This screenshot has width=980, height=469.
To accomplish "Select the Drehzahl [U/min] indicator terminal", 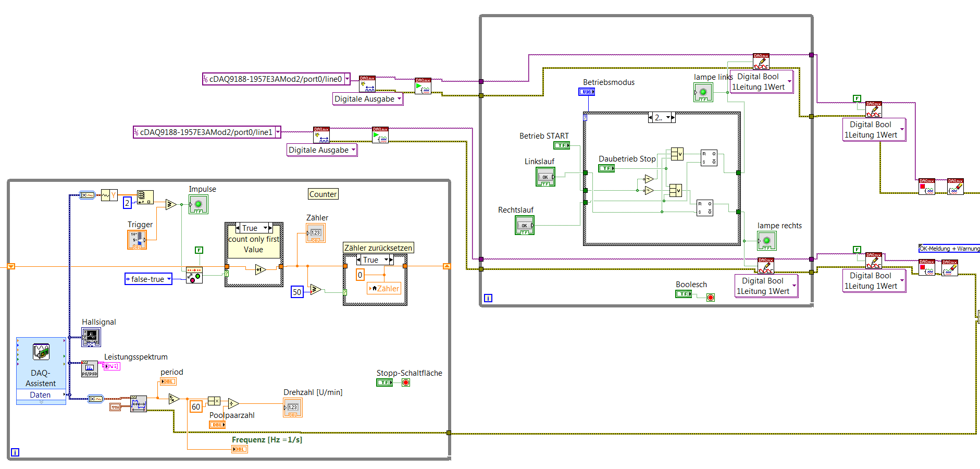I will click(x=293, y=408).
